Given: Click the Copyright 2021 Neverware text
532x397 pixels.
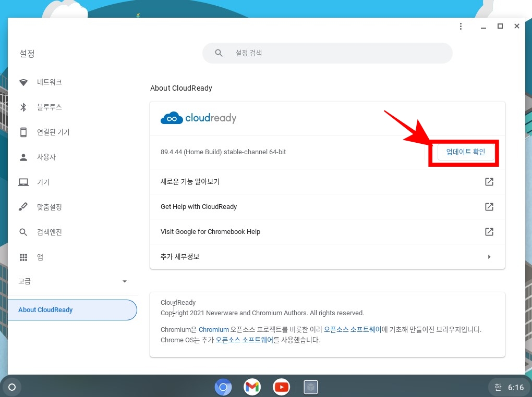Looking at the screenshot, I should click(262, 313).
